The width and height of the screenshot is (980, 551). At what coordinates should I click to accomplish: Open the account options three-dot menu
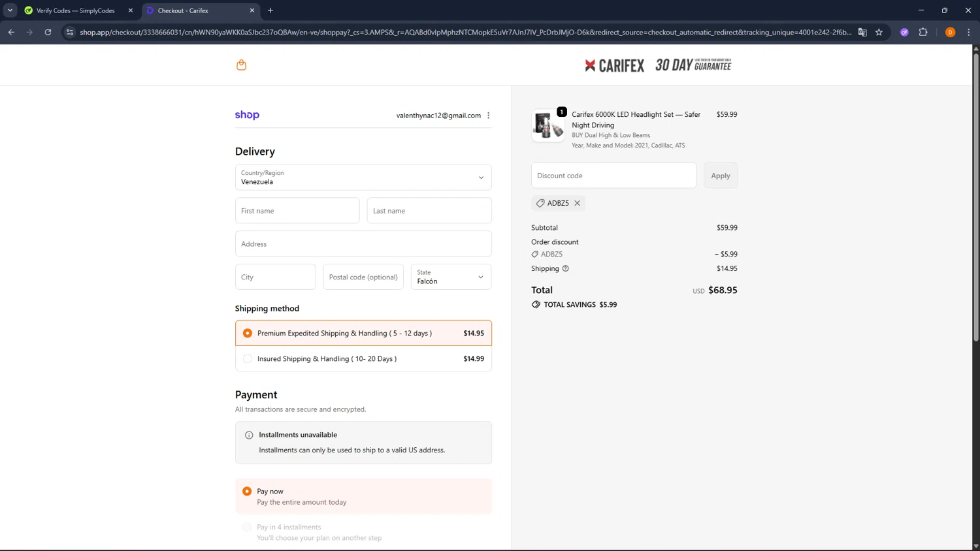coord(488,116)
